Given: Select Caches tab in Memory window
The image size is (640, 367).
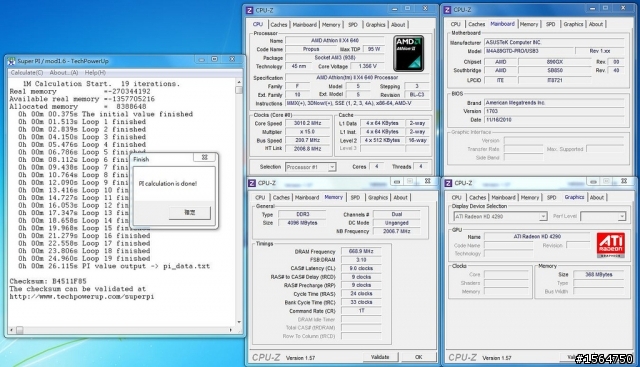Looking at the screenshot, I should click(281, 198).
